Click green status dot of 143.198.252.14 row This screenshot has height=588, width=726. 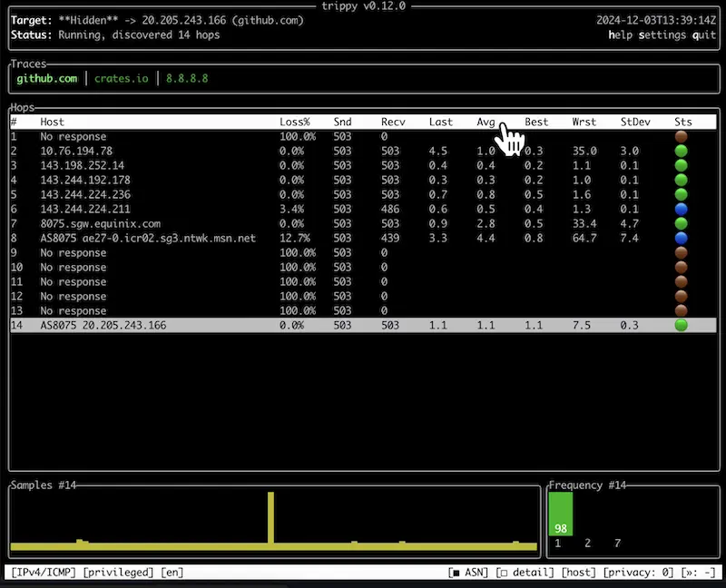point(681,165)
